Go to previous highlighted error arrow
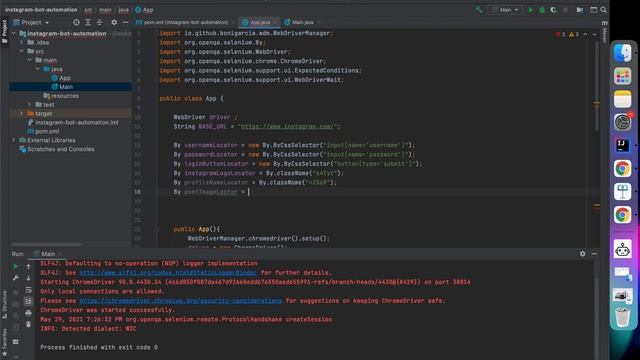The height and width of the screenshot is (360, 640). click(585, 34)
